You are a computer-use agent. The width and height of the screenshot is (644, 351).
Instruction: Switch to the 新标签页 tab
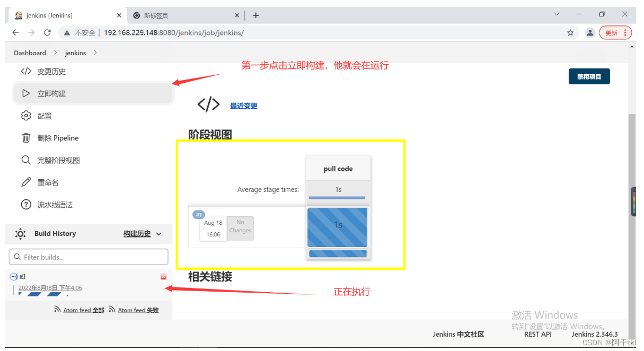186,15
